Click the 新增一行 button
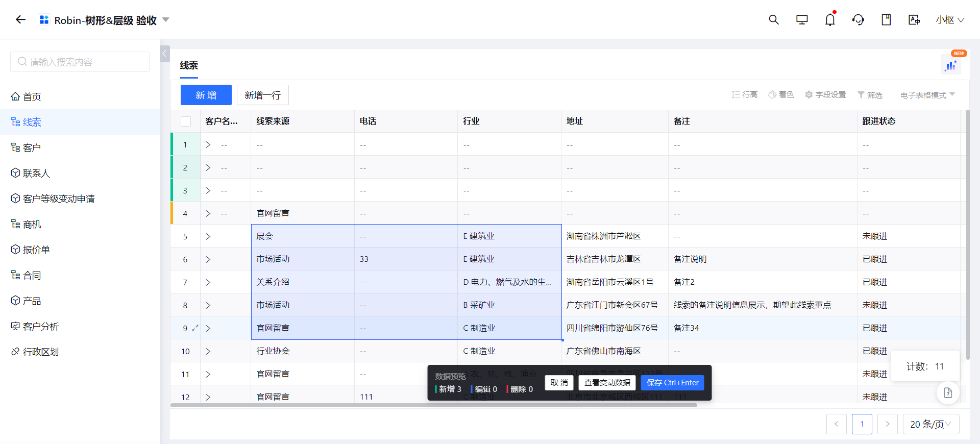Image resolution: width=980 pixels, height=444 pixels. [x=263, y=95]
